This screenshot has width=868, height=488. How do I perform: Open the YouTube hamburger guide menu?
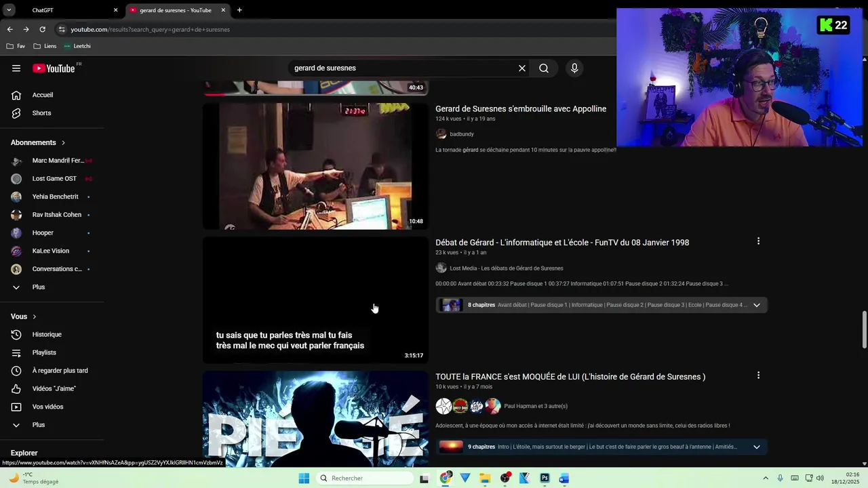(16, 68)
